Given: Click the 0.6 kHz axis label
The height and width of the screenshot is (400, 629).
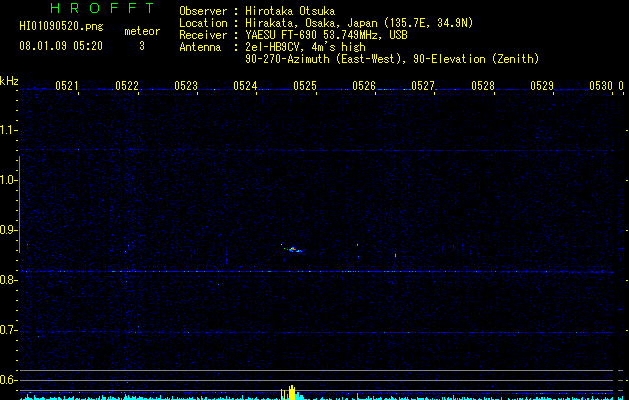Looking at the screenshot, I should 8,380.
